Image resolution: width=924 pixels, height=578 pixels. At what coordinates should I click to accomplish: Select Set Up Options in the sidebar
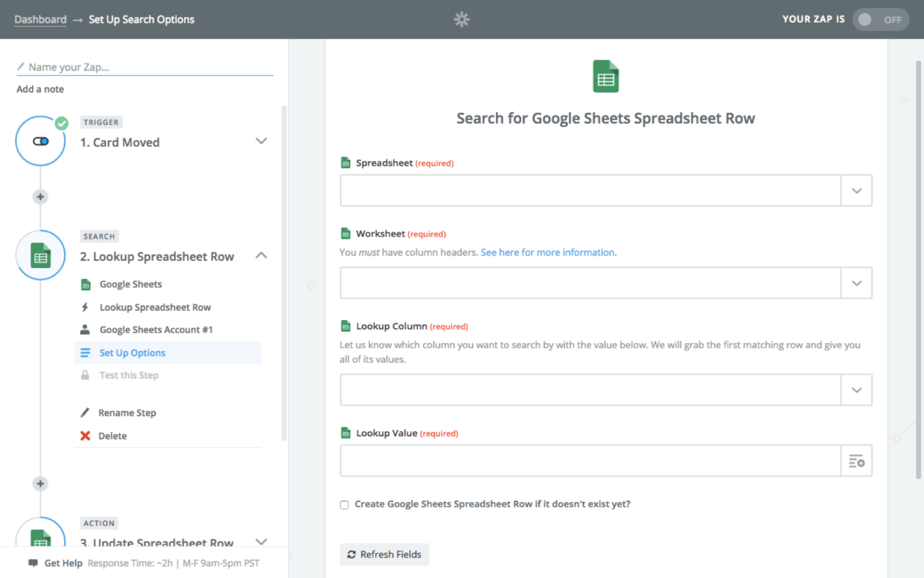[x=132, y=352]
